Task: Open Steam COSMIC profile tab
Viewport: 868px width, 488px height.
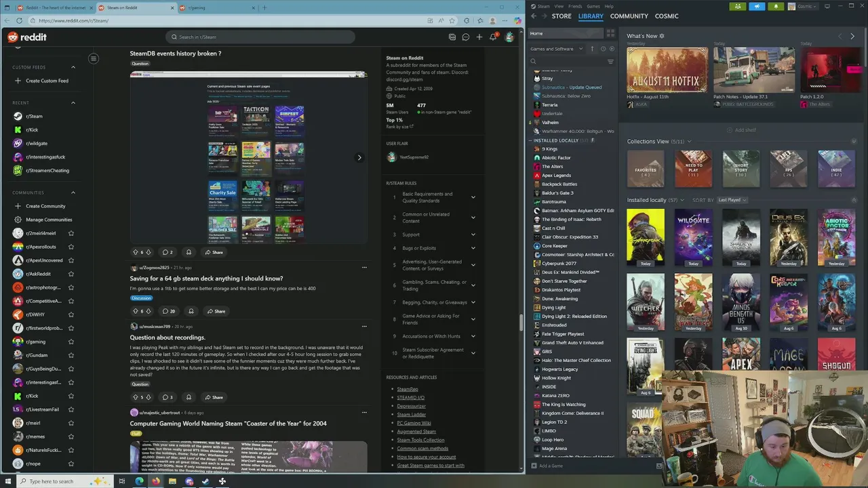Action: click(667, 16)
